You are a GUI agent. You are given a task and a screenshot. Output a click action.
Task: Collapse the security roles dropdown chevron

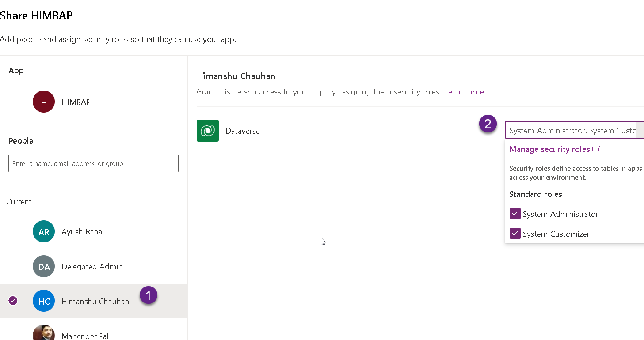coord(640,130)
